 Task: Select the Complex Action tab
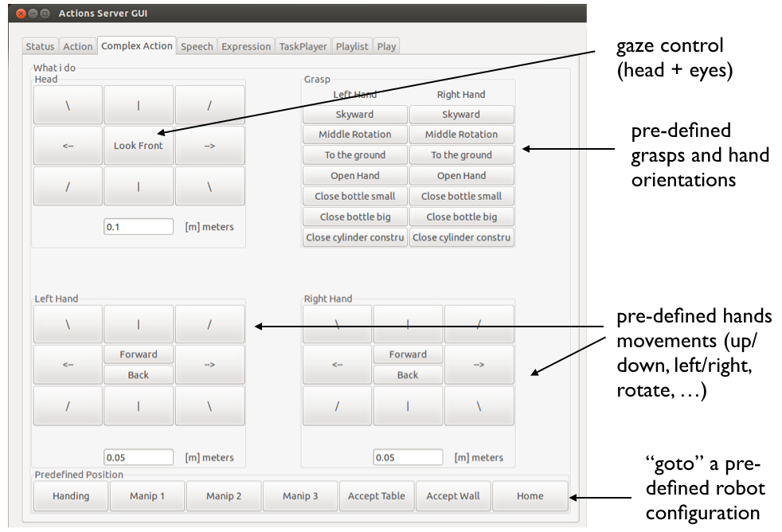pos(137,45)
